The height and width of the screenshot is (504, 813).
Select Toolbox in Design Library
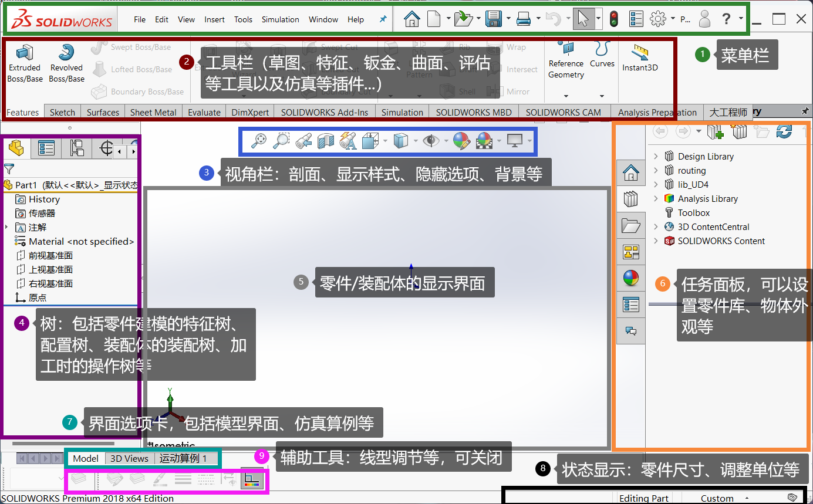(x=687, y=212)
